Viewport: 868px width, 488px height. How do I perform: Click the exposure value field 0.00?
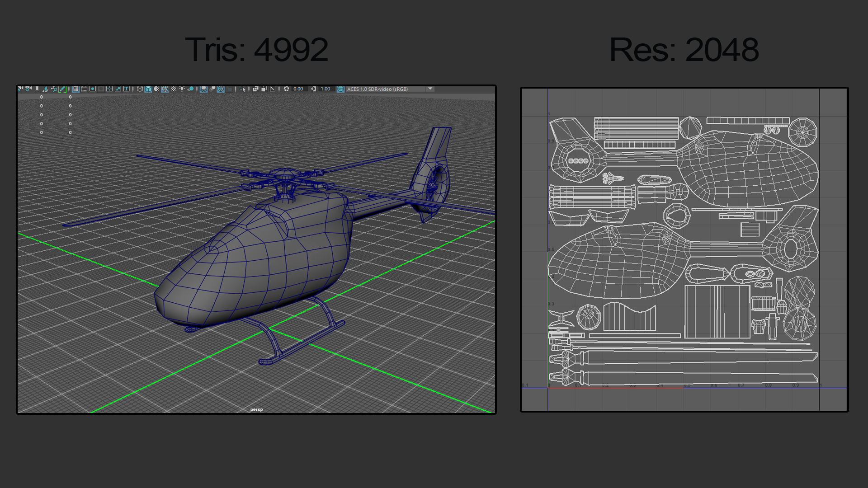click(298, 89)
